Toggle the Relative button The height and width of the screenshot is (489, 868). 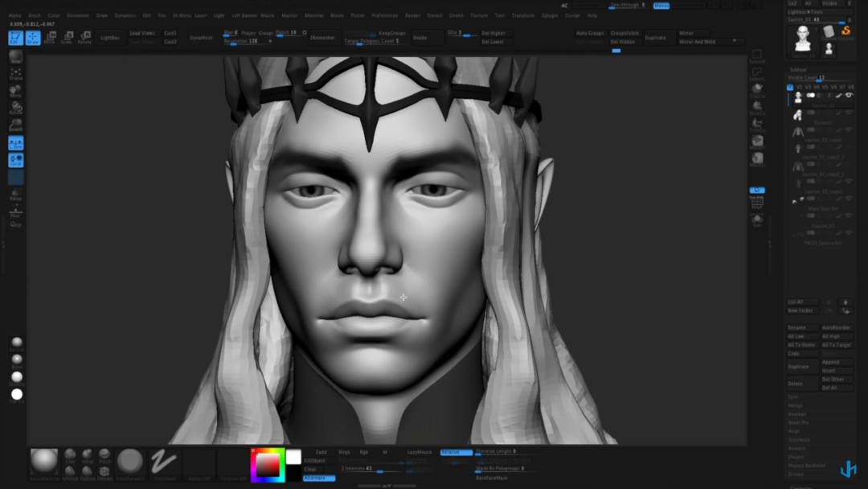(x=457, y=452)
